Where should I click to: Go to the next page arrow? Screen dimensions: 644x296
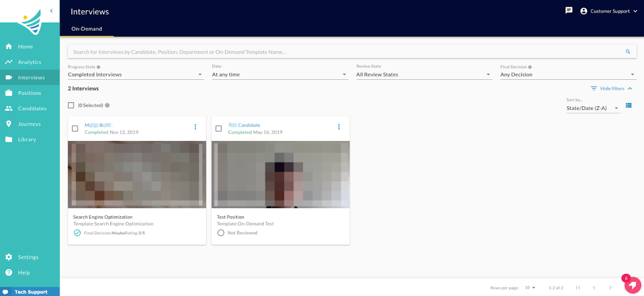click(610, 287)
